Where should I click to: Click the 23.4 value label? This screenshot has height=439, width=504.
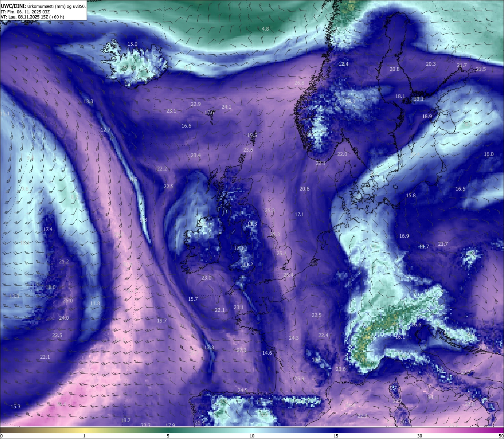[x=196, y=155]
